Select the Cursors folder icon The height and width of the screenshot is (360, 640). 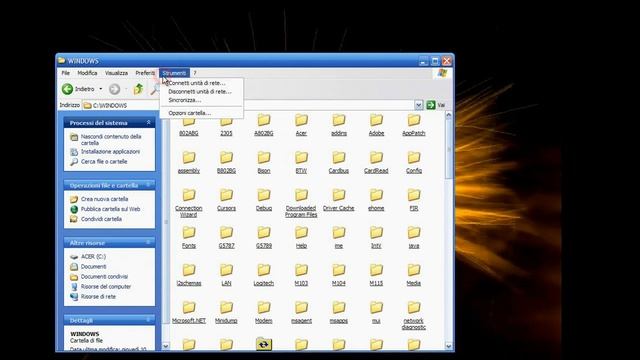[226, 195]
